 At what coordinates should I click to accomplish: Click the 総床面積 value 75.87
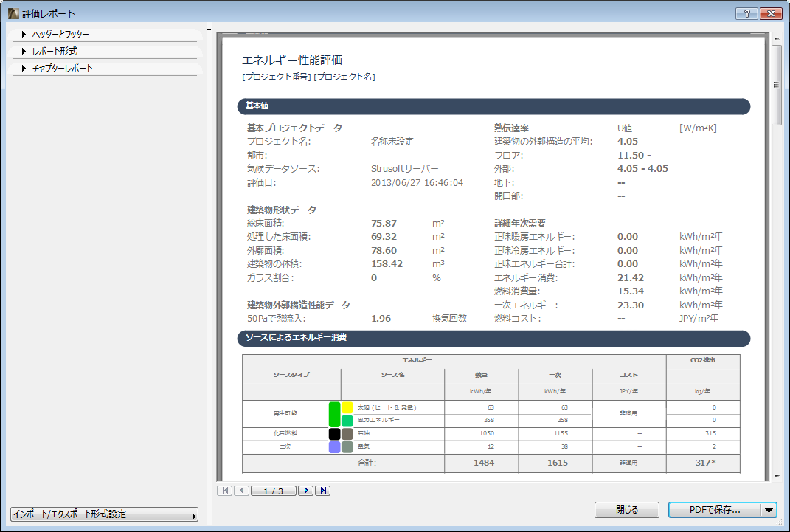(x=384, y=223)
